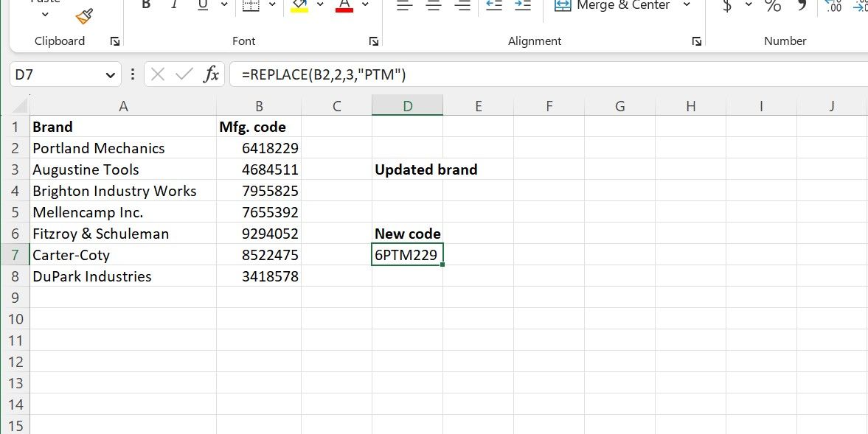Select cell with Portland Mechanics
The height and width of the screenshot is (434, 868).
tap(123, 148)
